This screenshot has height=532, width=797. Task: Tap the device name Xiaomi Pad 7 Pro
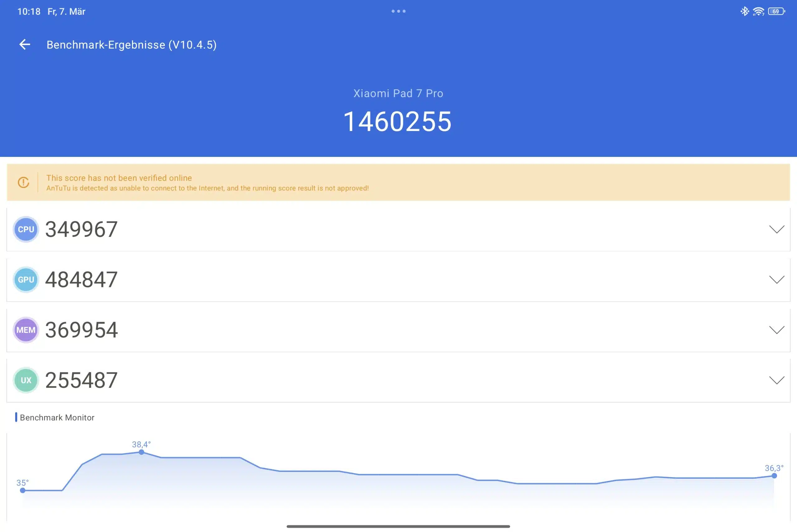click(x=398, y=93)
